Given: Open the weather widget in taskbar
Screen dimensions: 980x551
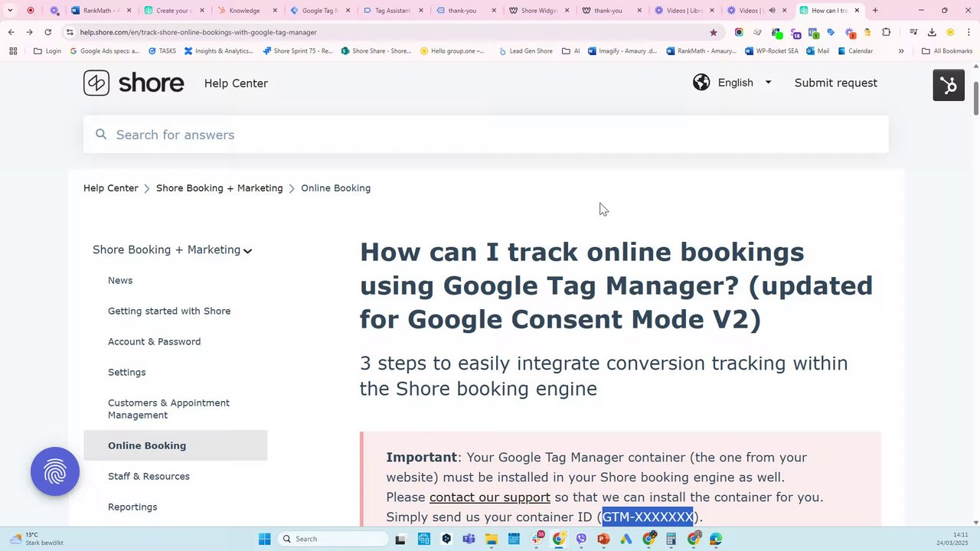Looking at the screenshot, I should pos(36,539).
